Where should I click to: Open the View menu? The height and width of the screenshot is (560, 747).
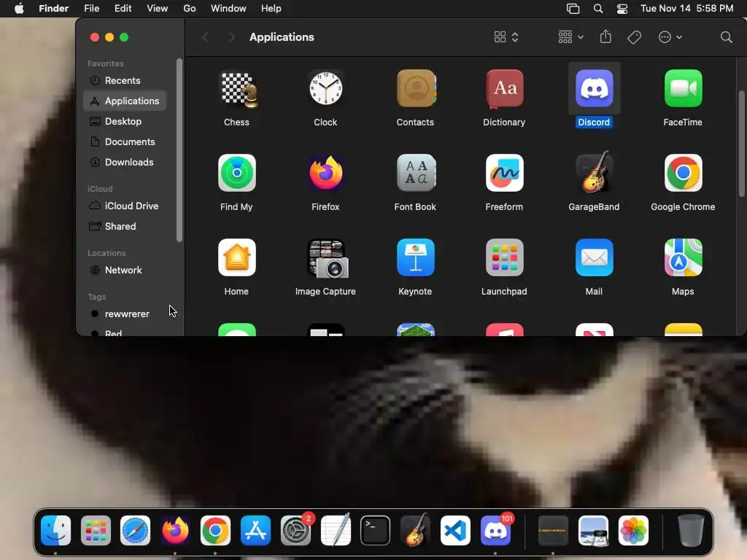point(158,9)
